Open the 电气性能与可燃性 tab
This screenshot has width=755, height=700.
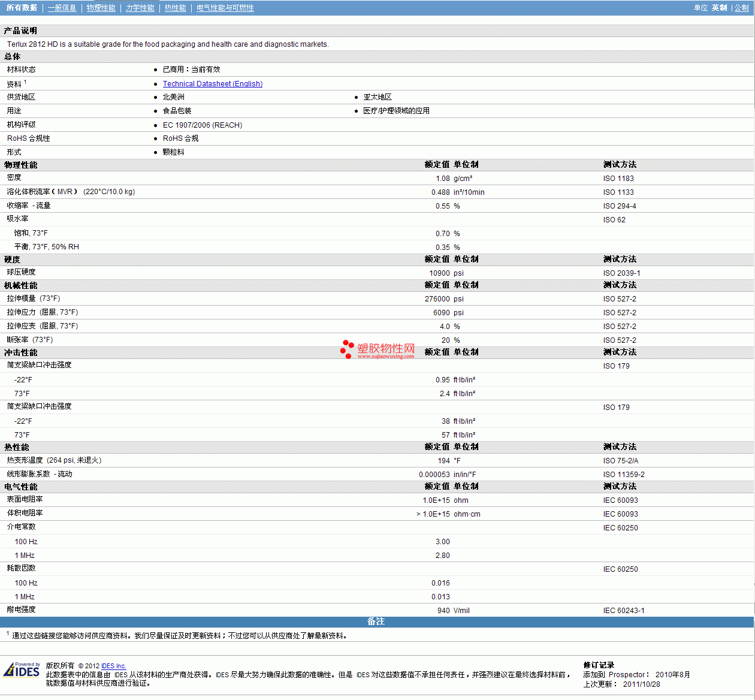225,8
